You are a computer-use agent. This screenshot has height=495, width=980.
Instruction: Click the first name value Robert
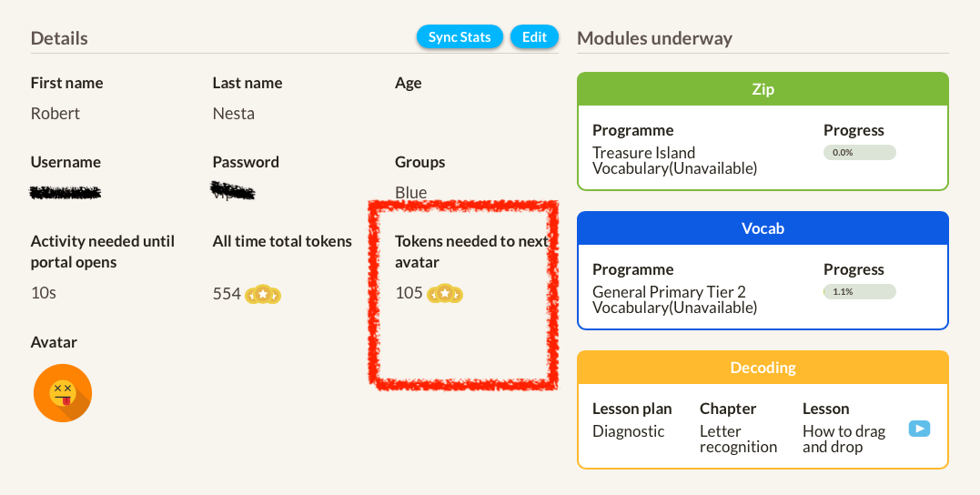(56, 114)
